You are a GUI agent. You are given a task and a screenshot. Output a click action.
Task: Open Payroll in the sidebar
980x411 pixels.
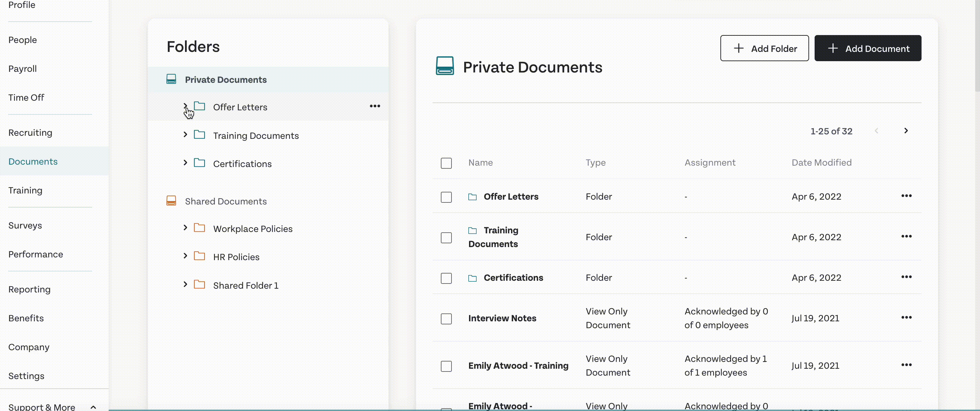[22, 69]
